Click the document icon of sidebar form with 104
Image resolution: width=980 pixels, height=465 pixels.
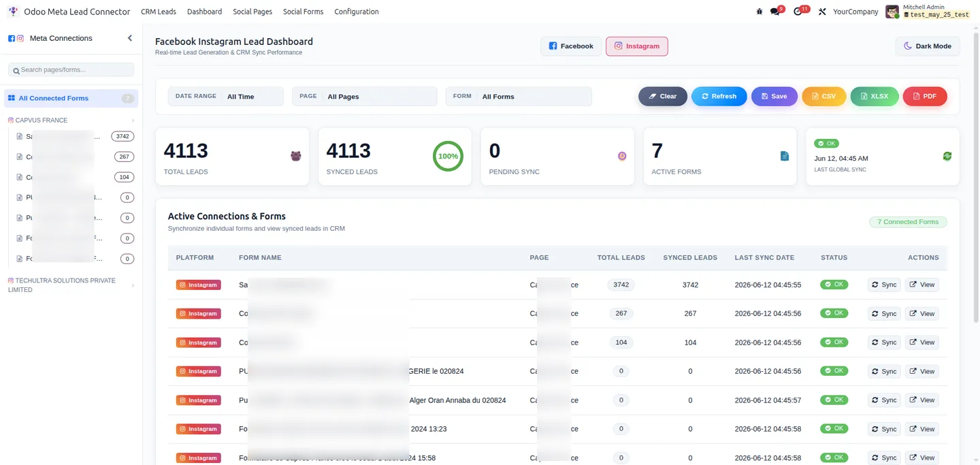click(x=20, y=177)
